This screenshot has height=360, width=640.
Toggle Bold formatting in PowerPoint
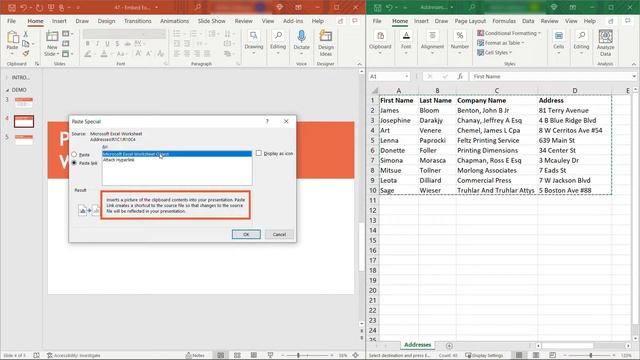click(x=87, y=44)
